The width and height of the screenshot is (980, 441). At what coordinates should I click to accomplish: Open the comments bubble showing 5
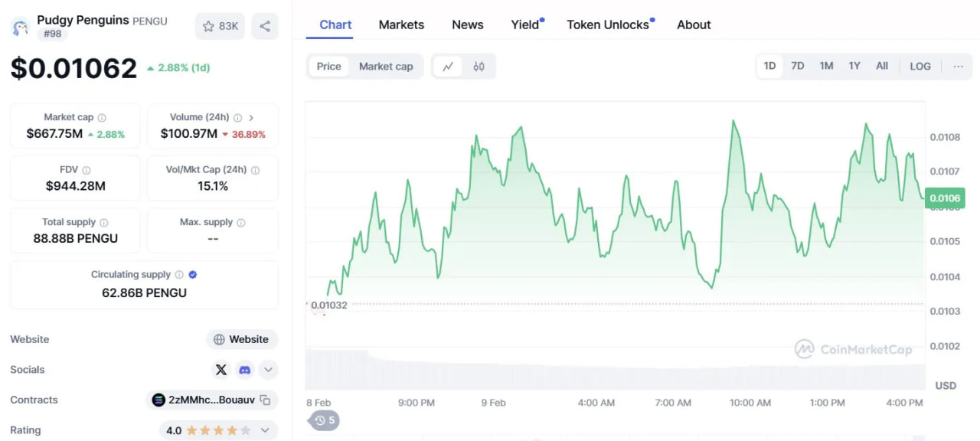323,420
